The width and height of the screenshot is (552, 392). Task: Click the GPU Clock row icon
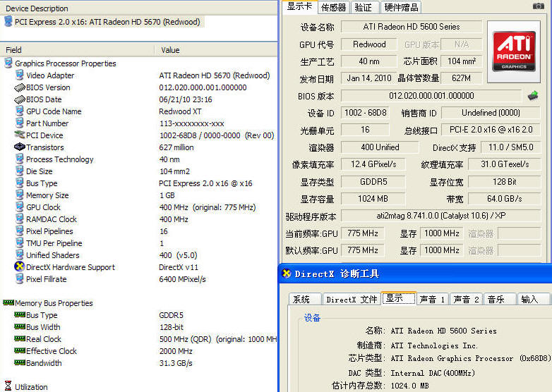tap(19, 207)
